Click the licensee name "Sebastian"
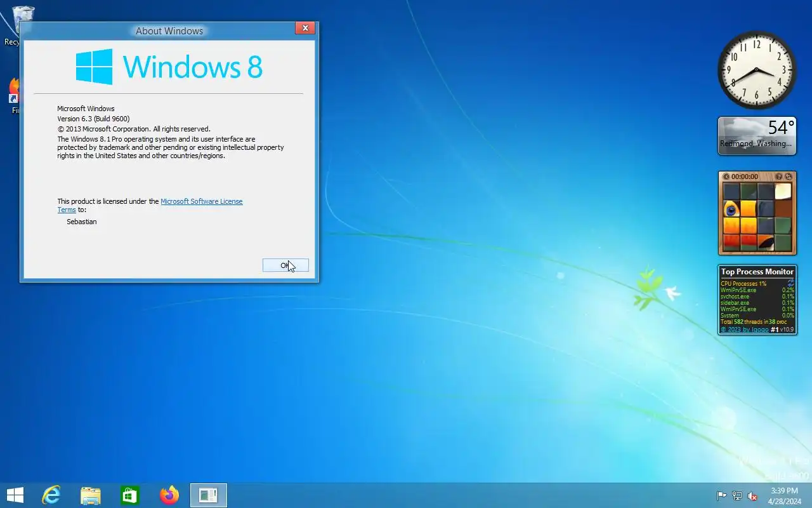This screenshot has height=508, width=812. (x=82, y=222)
